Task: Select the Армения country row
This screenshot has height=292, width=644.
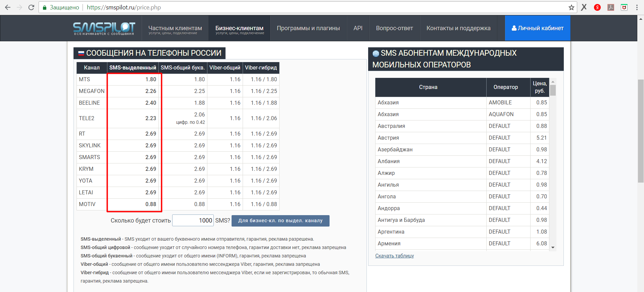Action: pos(462,244)
